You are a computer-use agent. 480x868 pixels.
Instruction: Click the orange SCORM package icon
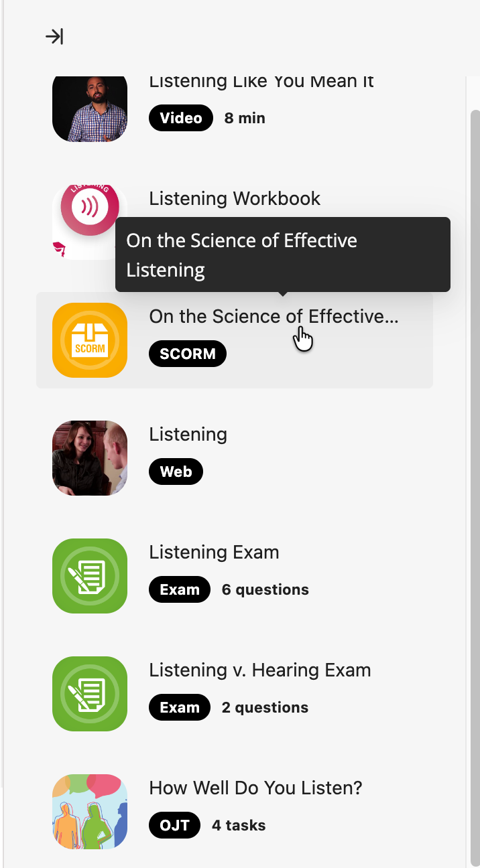tap(90, 340)
